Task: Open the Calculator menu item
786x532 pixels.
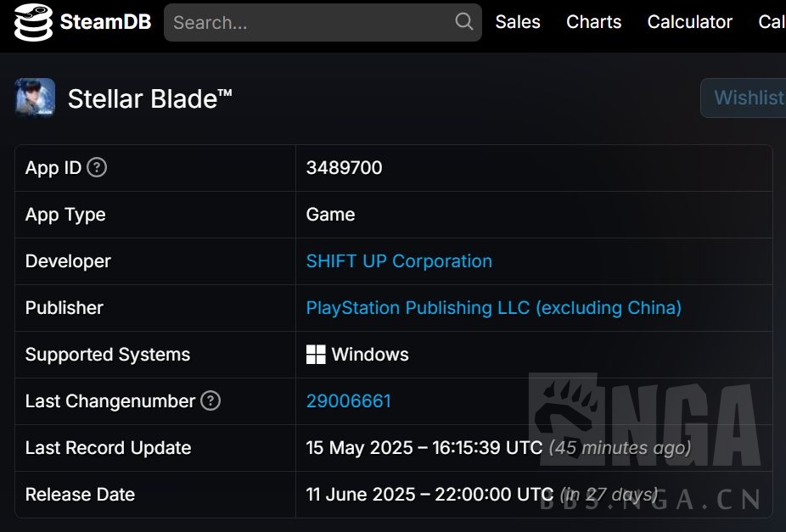Action: [x=689, y=22]
